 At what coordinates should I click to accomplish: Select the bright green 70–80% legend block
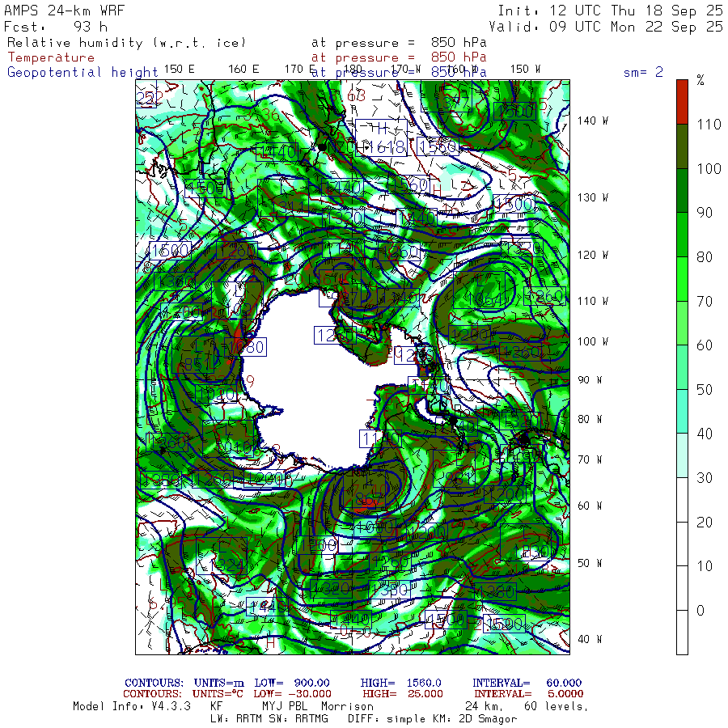click(x=682, y=279)
